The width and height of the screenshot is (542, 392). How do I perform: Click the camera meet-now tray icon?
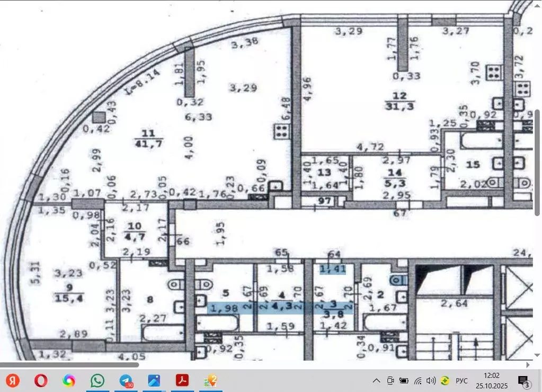(390, 380)
